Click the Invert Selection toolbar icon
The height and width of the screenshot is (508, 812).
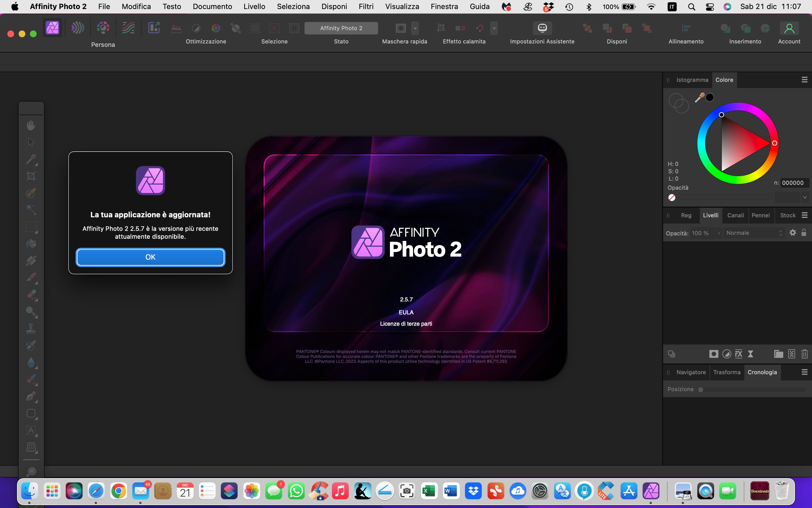(294, 28)
